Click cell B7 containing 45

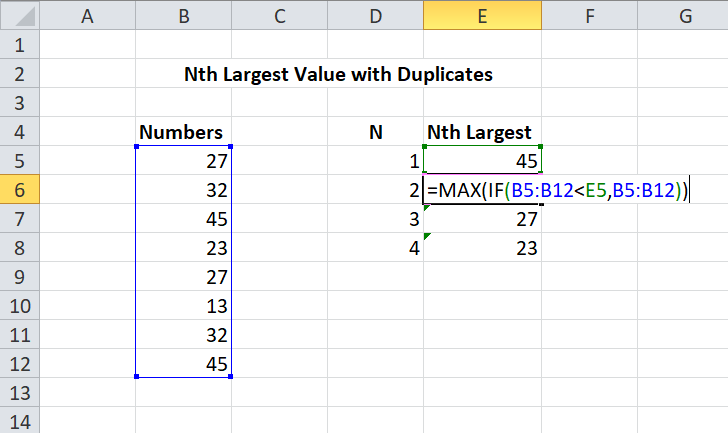coord(184,219)
